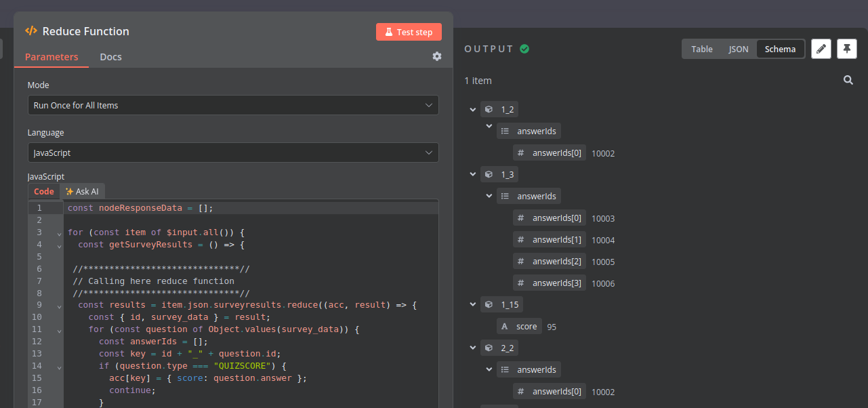Open node settings gear icon

[437, 57]
